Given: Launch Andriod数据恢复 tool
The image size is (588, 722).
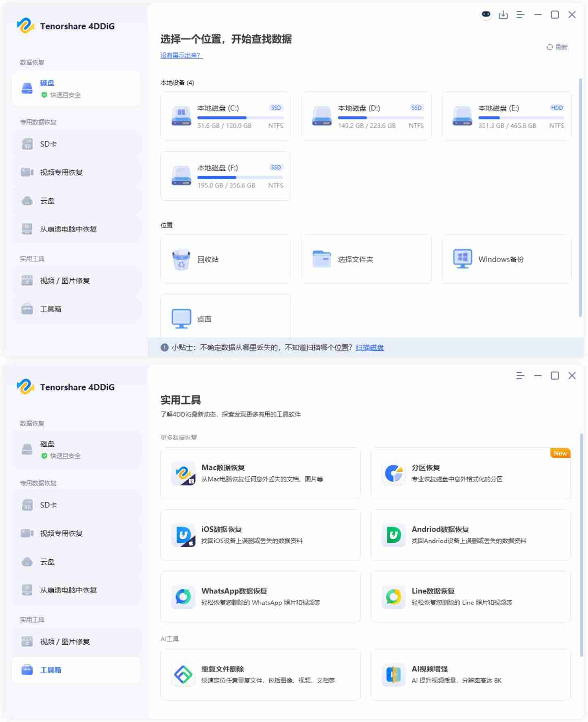Looking at the screenshot, I should point(470,535).
